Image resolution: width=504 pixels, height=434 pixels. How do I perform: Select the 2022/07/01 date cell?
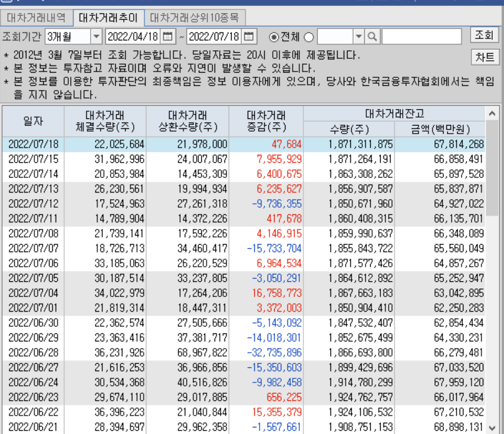pos(33,308)
